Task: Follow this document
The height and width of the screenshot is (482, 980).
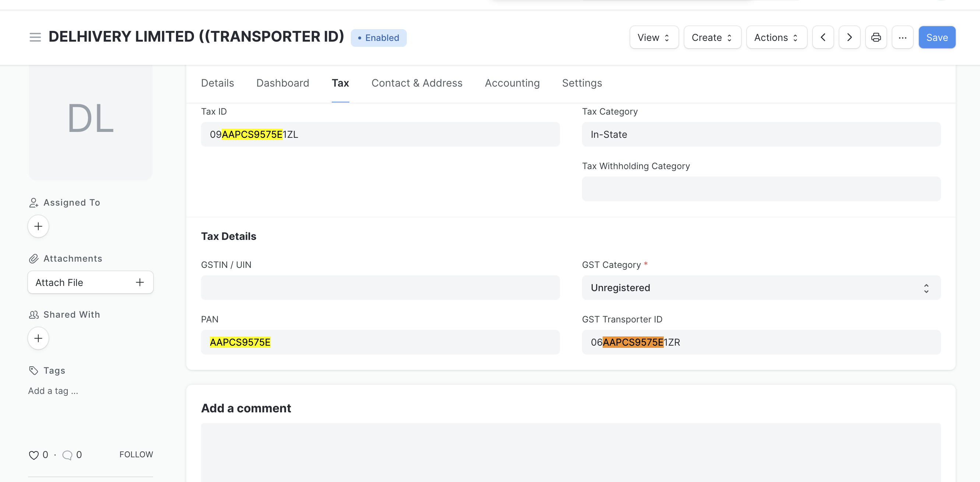Action: 136,454
